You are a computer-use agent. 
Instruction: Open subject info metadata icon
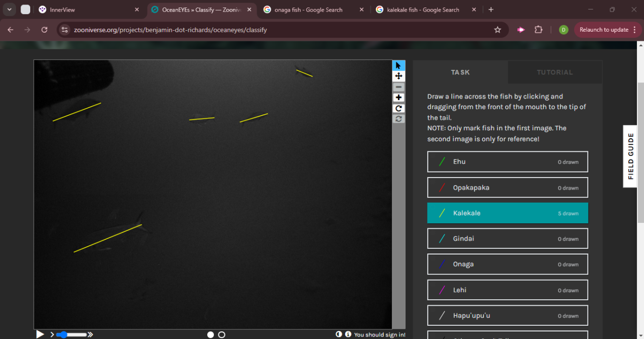click(x=348, y=334)
